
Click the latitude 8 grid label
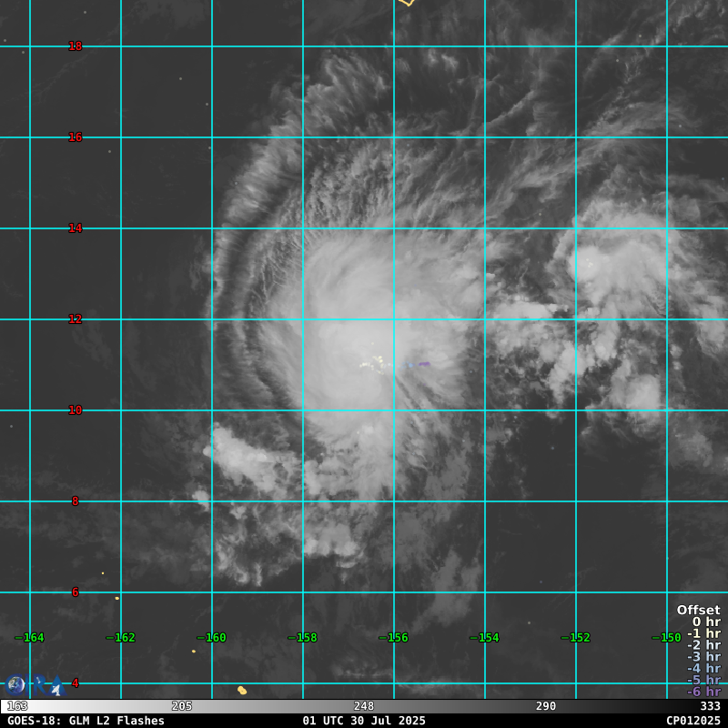click(76, 501)
